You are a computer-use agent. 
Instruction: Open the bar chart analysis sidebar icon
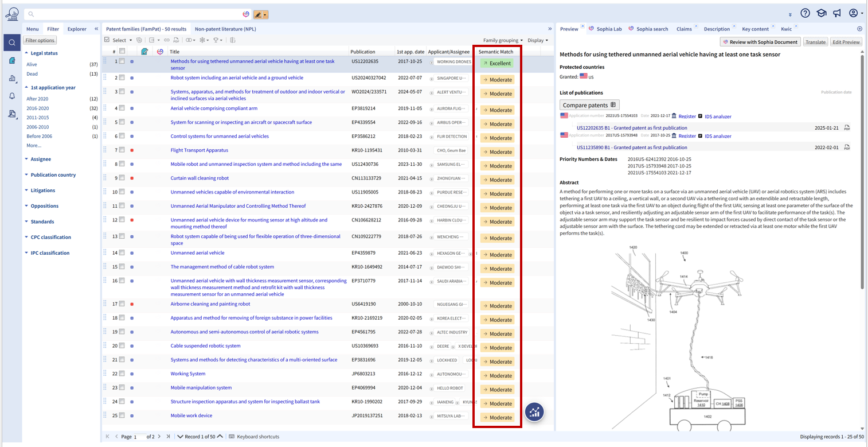click(x=12, y=78)
